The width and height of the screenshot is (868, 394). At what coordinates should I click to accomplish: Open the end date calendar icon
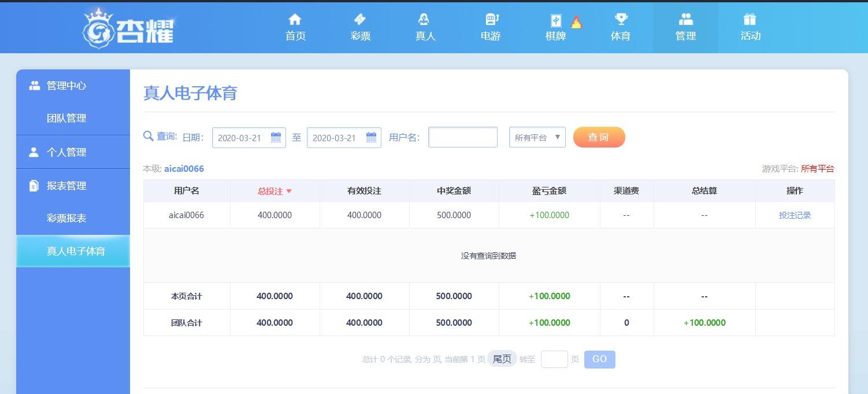[371, 138]
